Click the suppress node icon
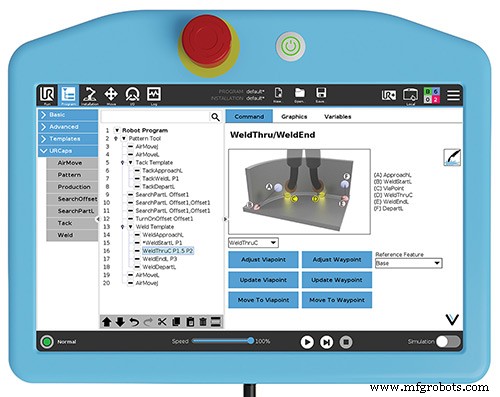The image size is (500, 397). [216, 322]
